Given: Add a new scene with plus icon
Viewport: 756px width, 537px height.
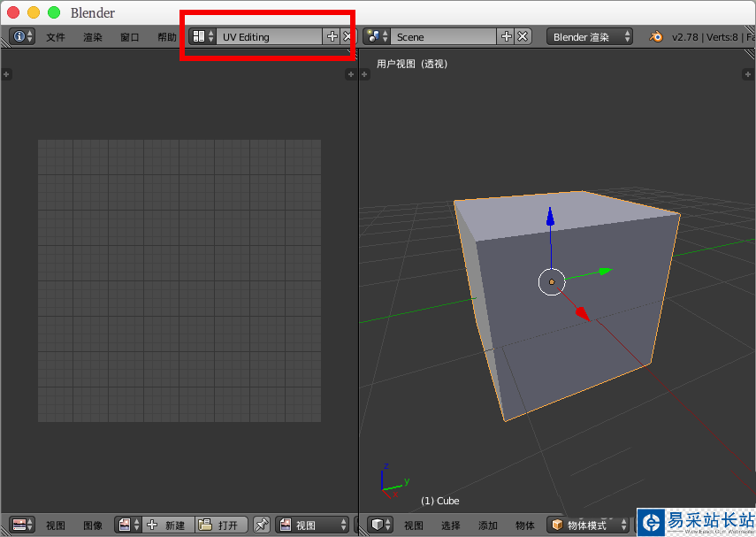Looking at the screenshot, I should (x=506, y=36).
